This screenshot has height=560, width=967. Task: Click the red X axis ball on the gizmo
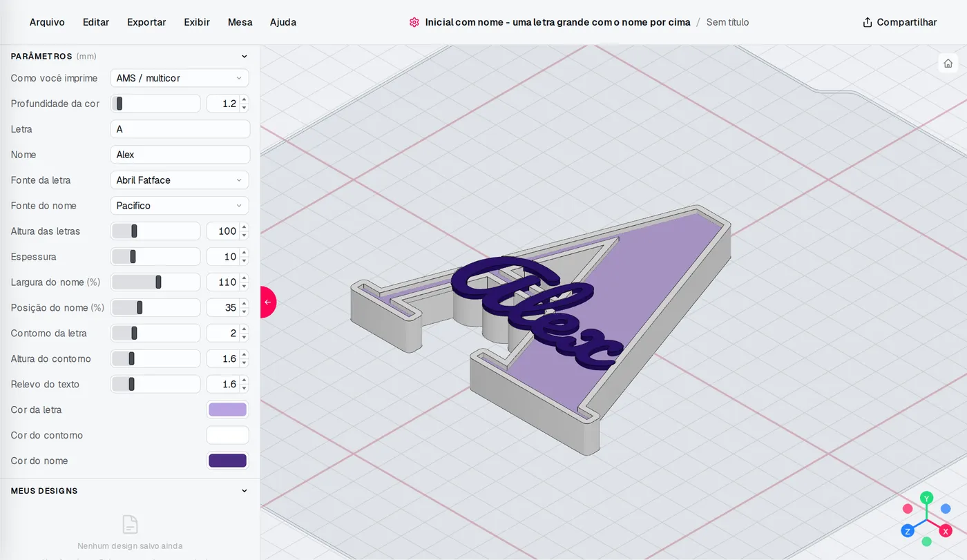point(946,531)
